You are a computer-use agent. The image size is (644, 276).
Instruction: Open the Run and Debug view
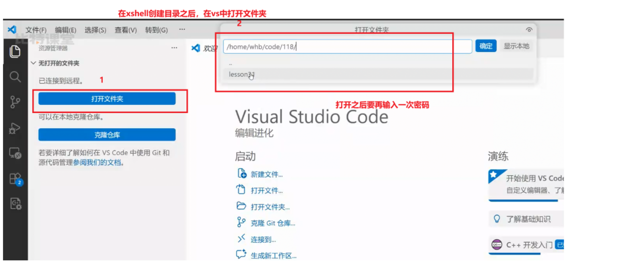tap(15, 128)
